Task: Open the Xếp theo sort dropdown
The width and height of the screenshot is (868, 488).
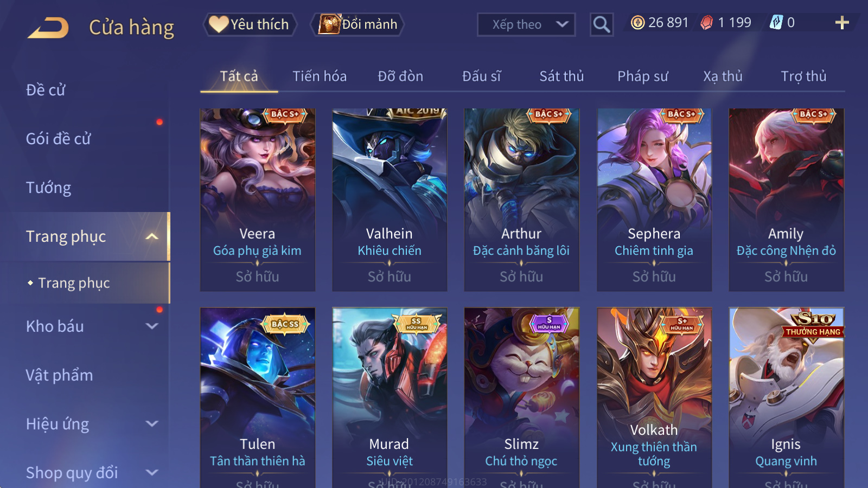Action: pos(526,24)
